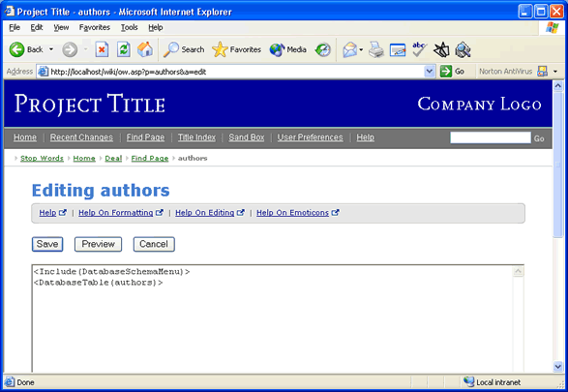Click the page scrollbar up arrow

(558, 86)
